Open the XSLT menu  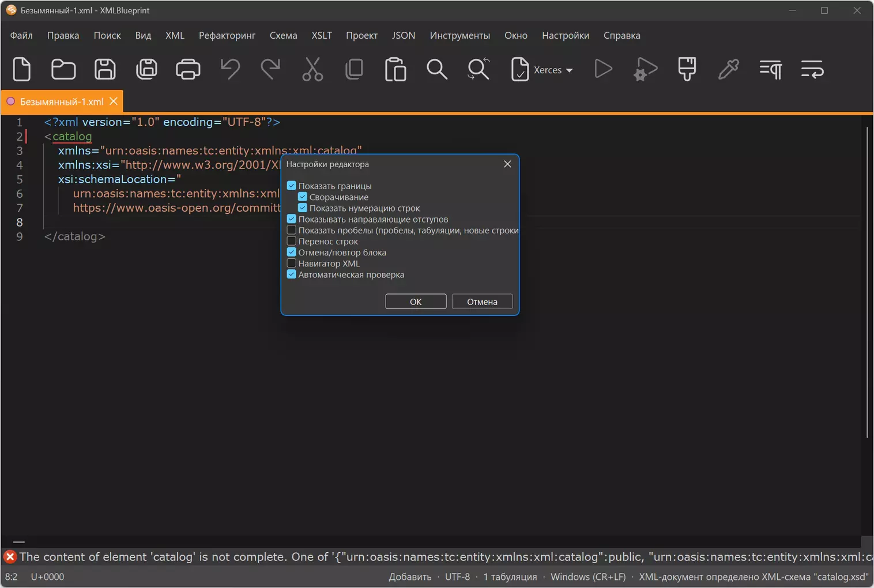tap(322, 35)
